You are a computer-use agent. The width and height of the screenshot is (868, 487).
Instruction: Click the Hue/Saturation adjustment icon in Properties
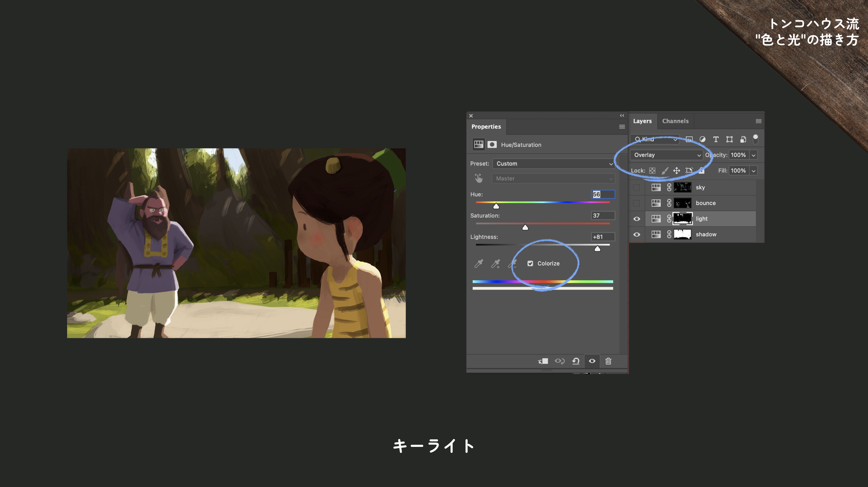pyautogui.click(x=478, y=145)
